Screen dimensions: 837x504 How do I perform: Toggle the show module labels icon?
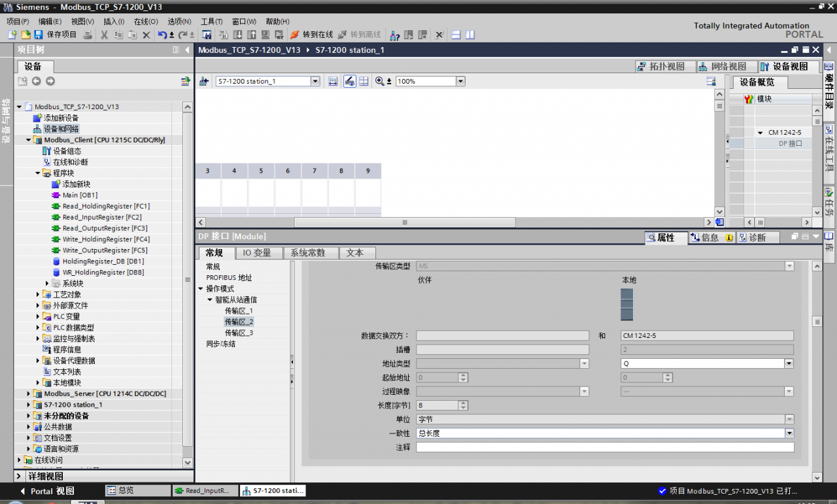click(x=333, y=81)
